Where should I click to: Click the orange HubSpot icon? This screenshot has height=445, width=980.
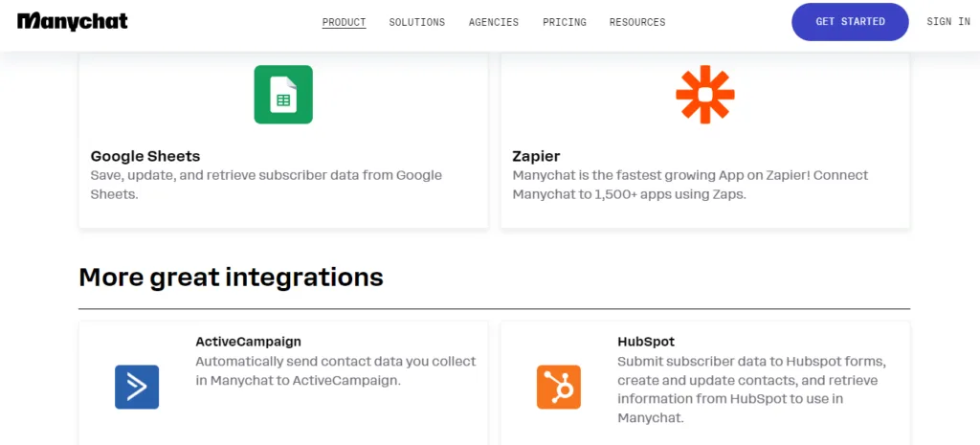click(558, 387)
